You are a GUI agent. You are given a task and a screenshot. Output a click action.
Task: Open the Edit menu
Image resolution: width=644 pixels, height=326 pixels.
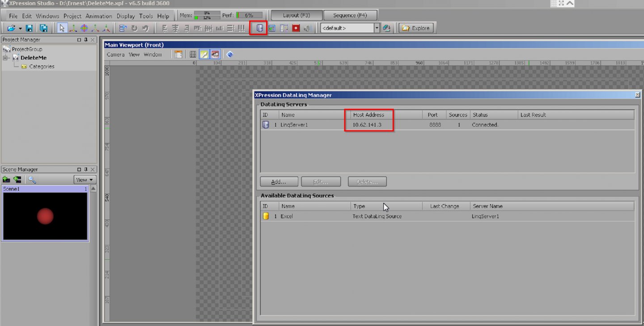tap(27, 16)
